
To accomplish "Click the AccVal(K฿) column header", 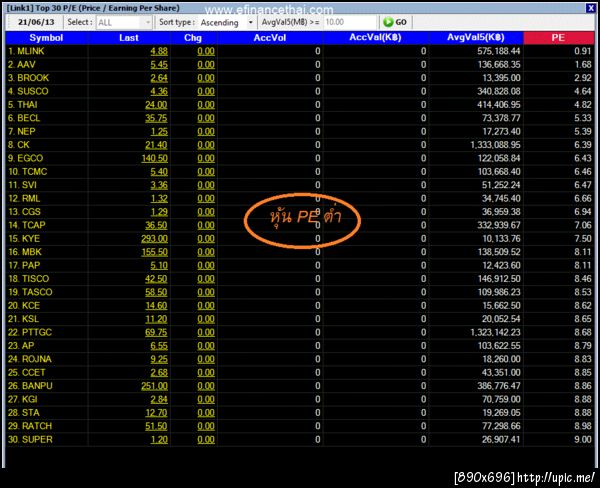I will (x=375, y=38).
